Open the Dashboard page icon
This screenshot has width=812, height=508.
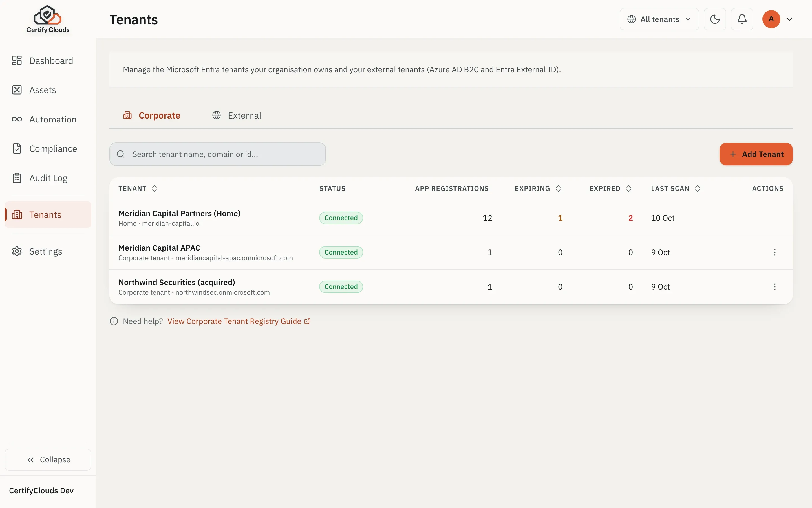pos(17,60)
